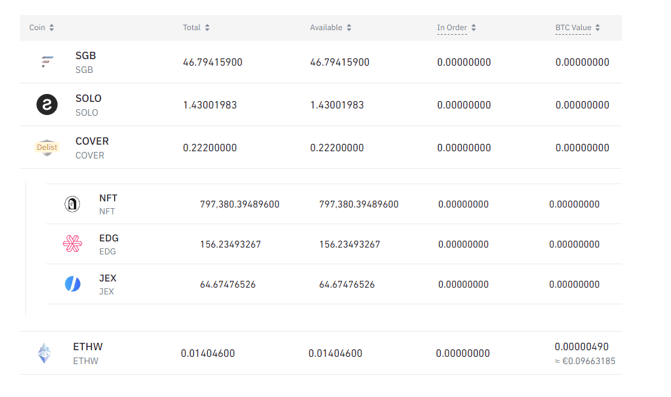Sort by Available column arrows

click(x=349, y=27)
